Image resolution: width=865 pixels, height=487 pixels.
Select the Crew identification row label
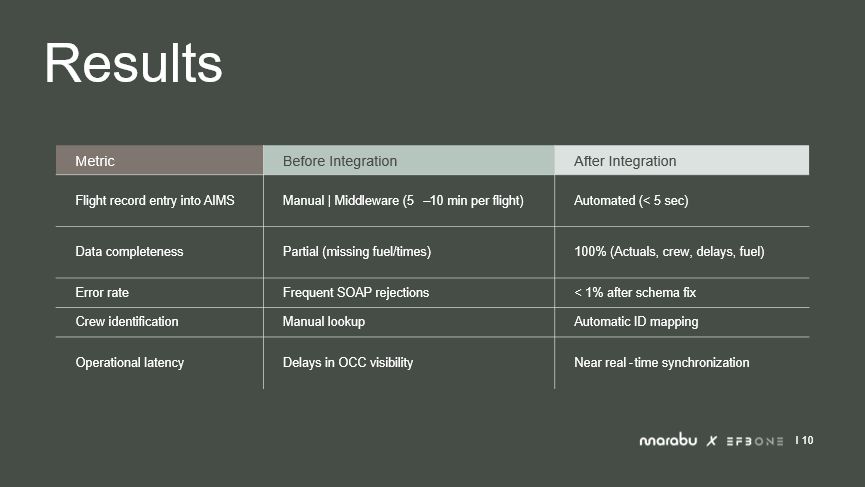[x=127, y=322]
